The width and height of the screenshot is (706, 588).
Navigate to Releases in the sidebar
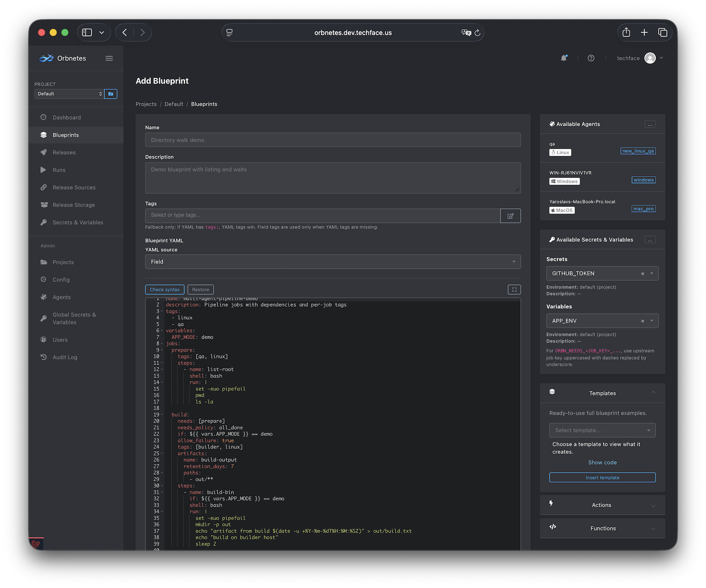tap(64, 152)
